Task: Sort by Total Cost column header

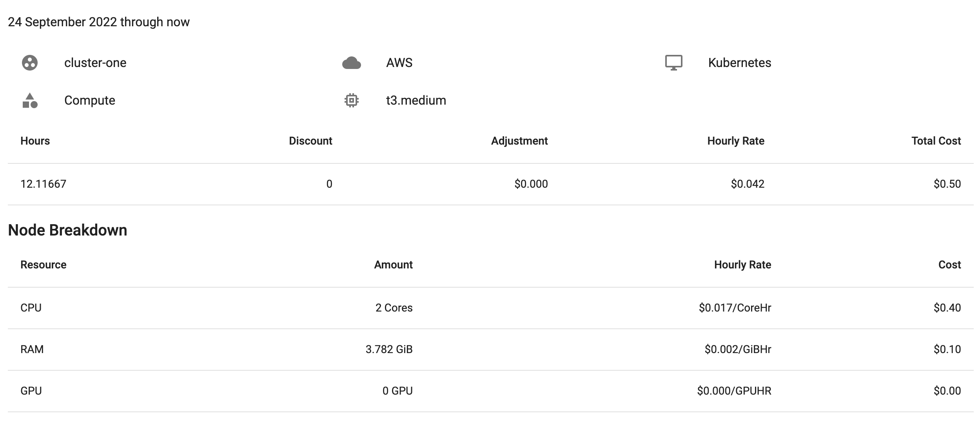Action: point(936,141)
